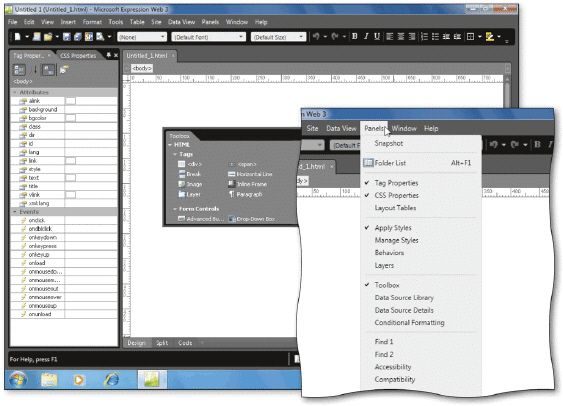Click the Bullets list icon
Screen dimensions: 563x406
(435, 36)
